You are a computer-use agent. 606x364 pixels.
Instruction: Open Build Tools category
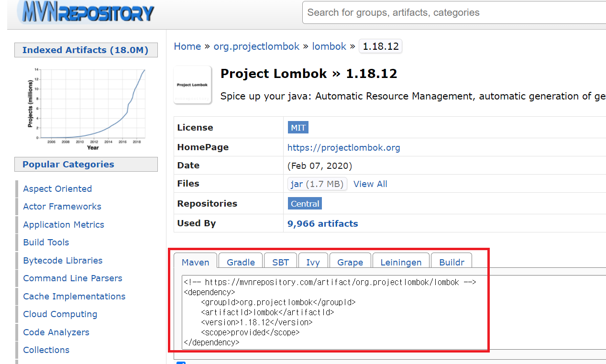pos(46,243)
